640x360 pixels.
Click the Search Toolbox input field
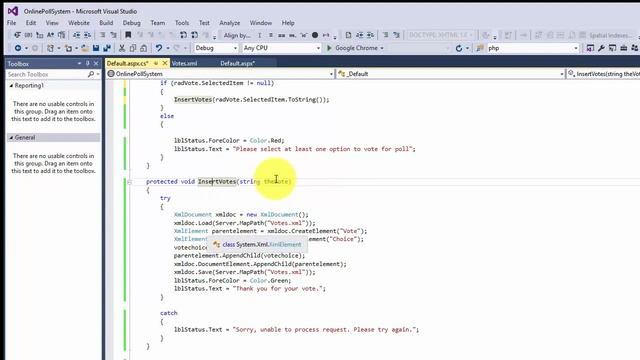(46, 74)
